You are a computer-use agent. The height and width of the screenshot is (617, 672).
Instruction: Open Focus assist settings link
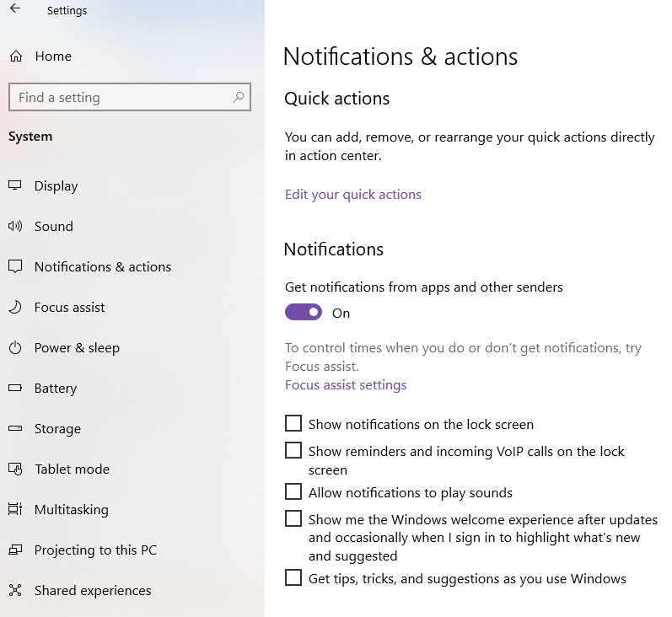click(346, 384)
